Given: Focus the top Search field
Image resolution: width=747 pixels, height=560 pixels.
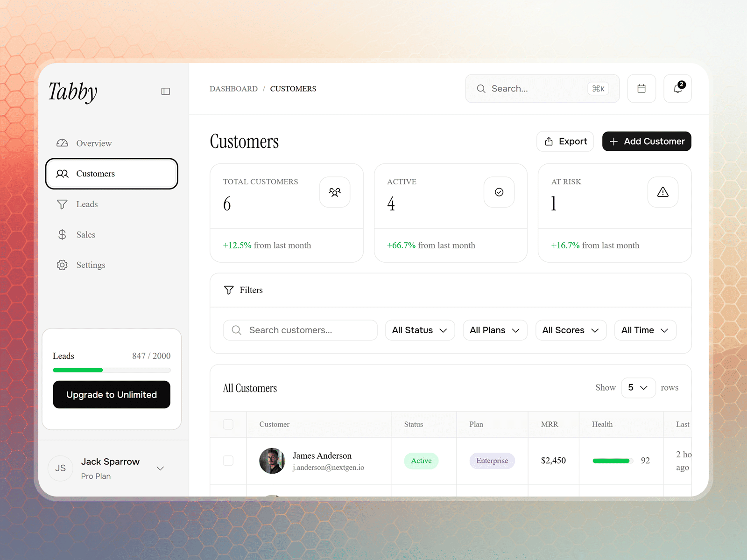Looking at the screenshot, I should pyautogui.click(x=543, y=89).
